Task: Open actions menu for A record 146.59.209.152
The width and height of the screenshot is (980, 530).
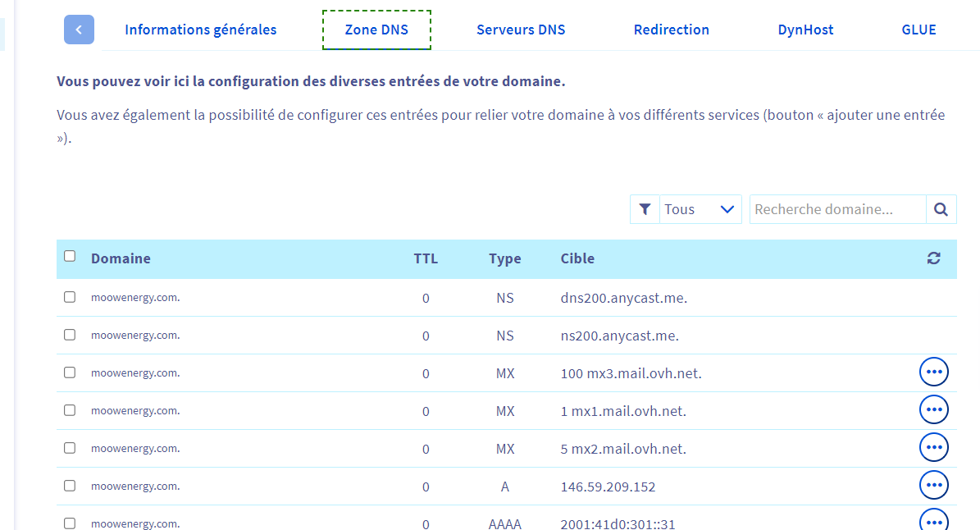Action: (x=933, y=486)
